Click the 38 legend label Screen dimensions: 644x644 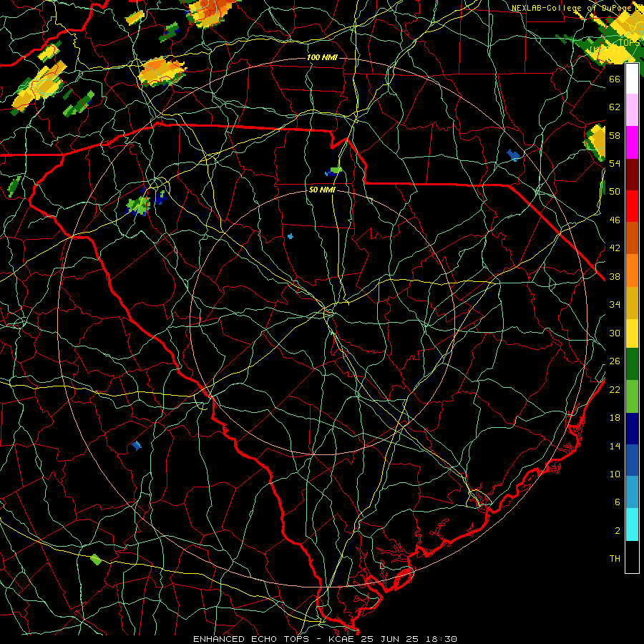(615, 276)
